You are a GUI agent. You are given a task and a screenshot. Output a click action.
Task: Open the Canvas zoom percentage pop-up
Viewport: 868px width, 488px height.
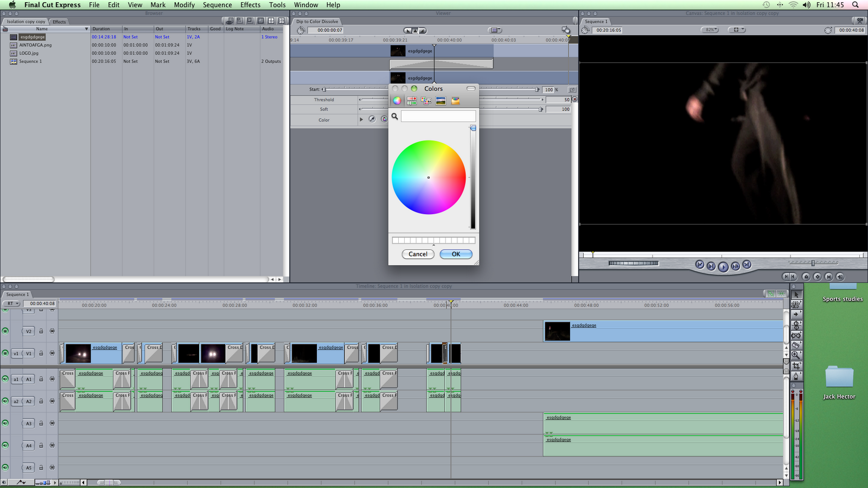click(709, 30)
